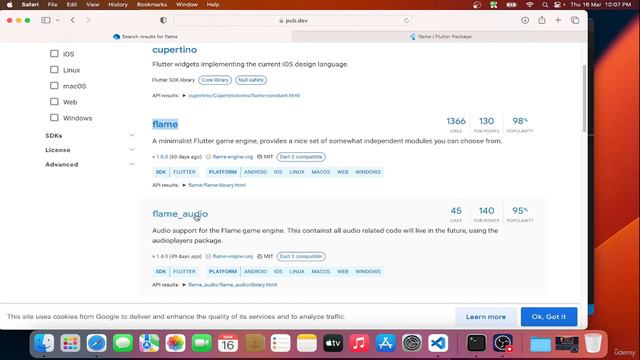640x360 pixels.
Task: Open Safari menu in menu bar
Action: point(30,4)
